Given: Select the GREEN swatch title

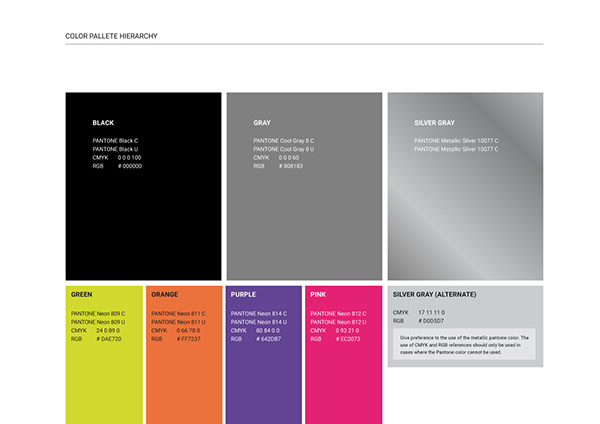Looking at the screenshot, I should (82, 294).
